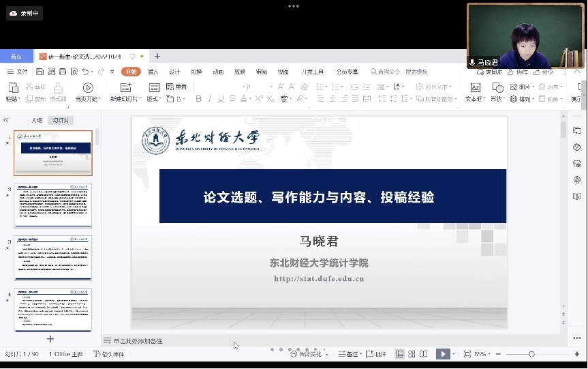Click the Format Painter brush icon

[58, 87]
